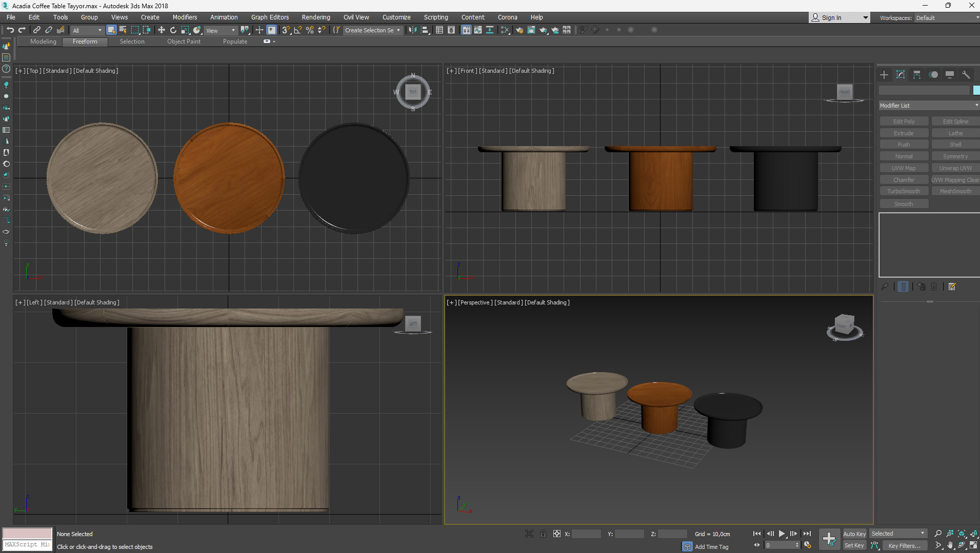The width and height of the screenshot is (980, 553).
Task: Open the Workspaces Default dropdown
Action: pos(947,18)
